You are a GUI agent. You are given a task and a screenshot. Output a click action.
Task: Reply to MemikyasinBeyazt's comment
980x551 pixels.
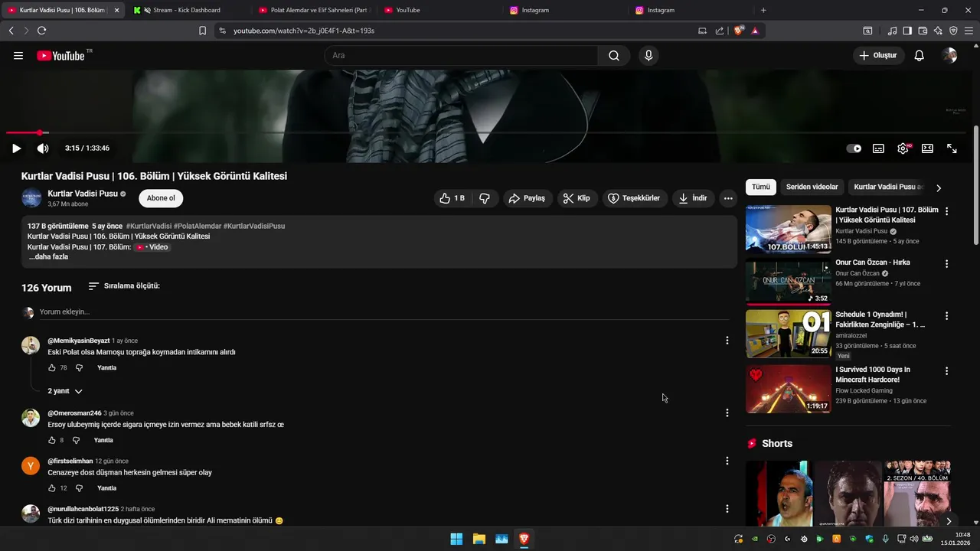pyautogui.click(x=107, y=368)
